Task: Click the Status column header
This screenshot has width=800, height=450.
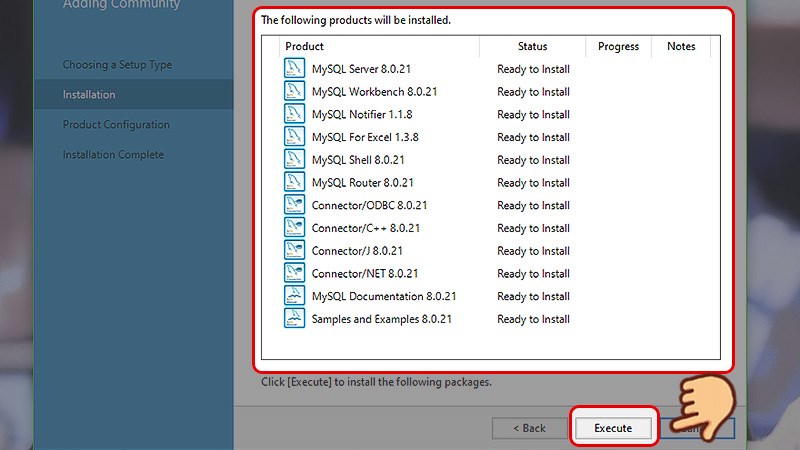Action: pyautogui.click(x=532, y=46)
